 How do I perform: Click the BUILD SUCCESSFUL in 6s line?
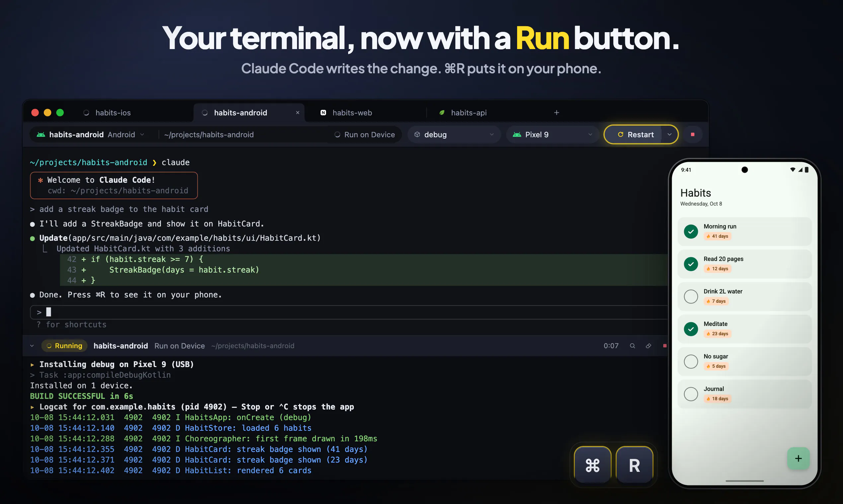pos(82,396)
